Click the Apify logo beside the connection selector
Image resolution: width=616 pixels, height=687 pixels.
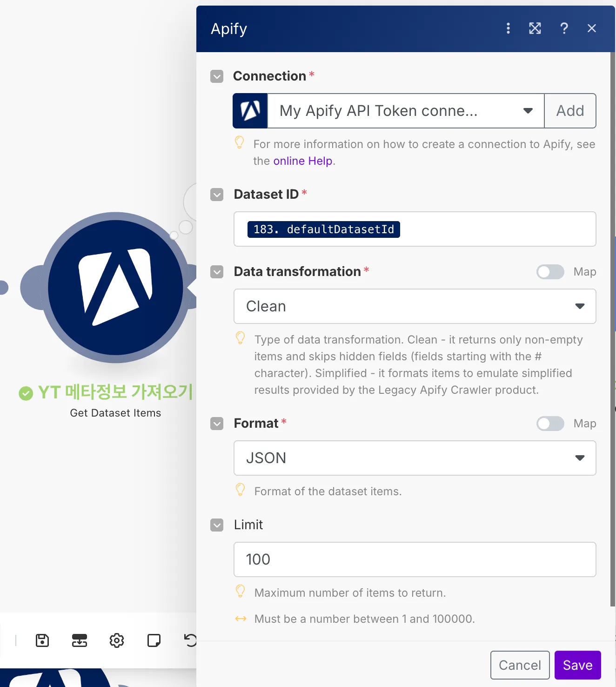[x=250, y=111]
